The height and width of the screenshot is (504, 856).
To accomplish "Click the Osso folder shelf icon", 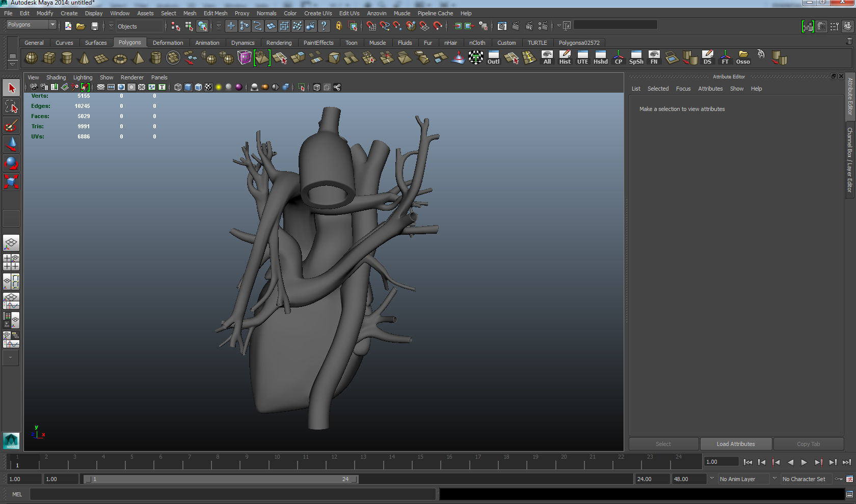I will (x=743, y=58).
